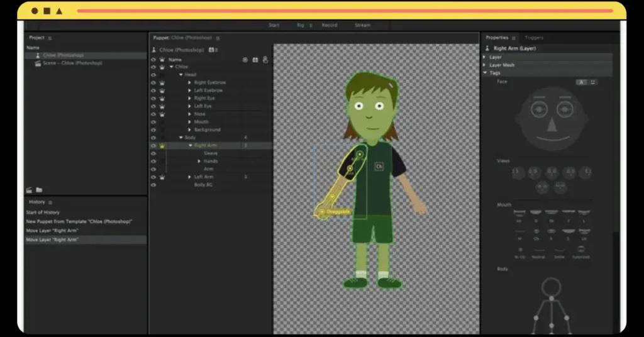Toggle visibility of the Left Eye layer
Image resolution: width=644 pixels, height=337 pixels.
click(x=153, y=106)
